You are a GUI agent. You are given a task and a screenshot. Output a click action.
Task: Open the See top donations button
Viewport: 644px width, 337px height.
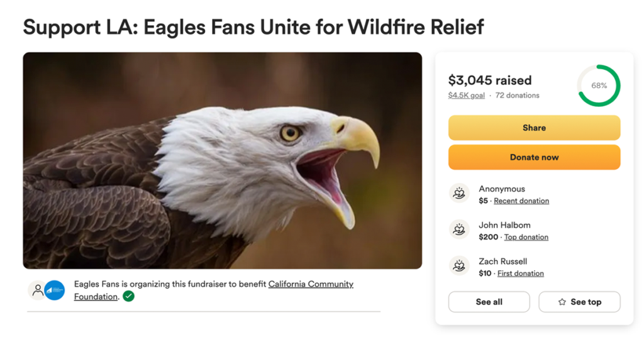579,302
